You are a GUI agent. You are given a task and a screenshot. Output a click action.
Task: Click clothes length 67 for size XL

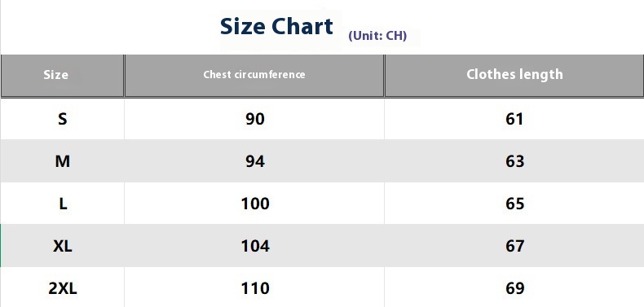(514, 246)
